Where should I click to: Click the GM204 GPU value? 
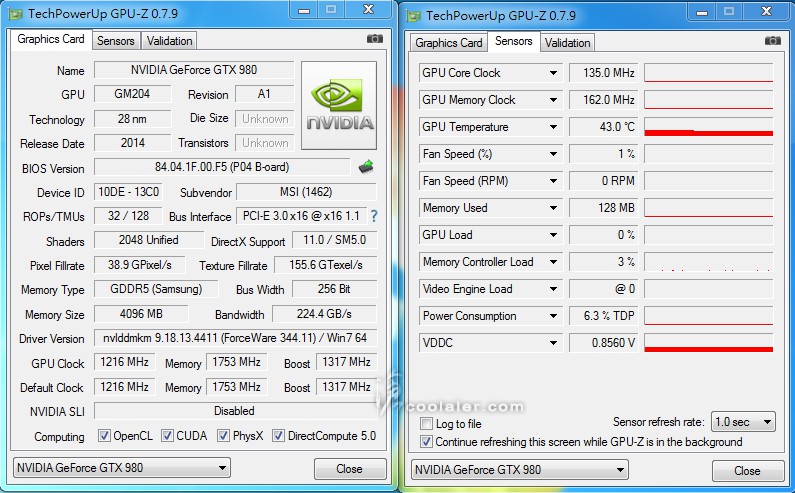[132, 94]
